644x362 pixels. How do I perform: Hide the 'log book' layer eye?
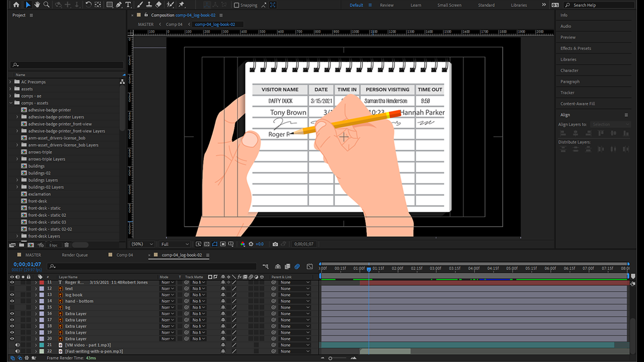[x=13, y=295]
